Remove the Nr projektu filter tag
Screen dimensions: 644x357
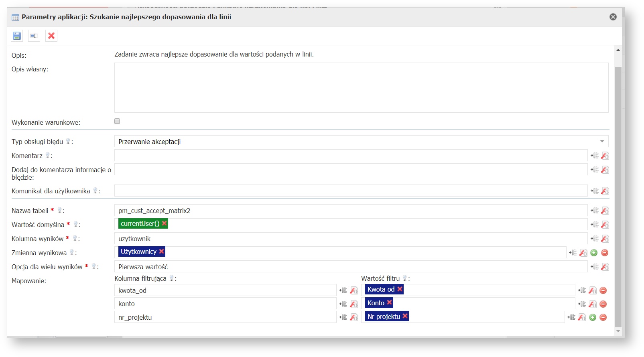pyautogui.click(x=405, y=316)
